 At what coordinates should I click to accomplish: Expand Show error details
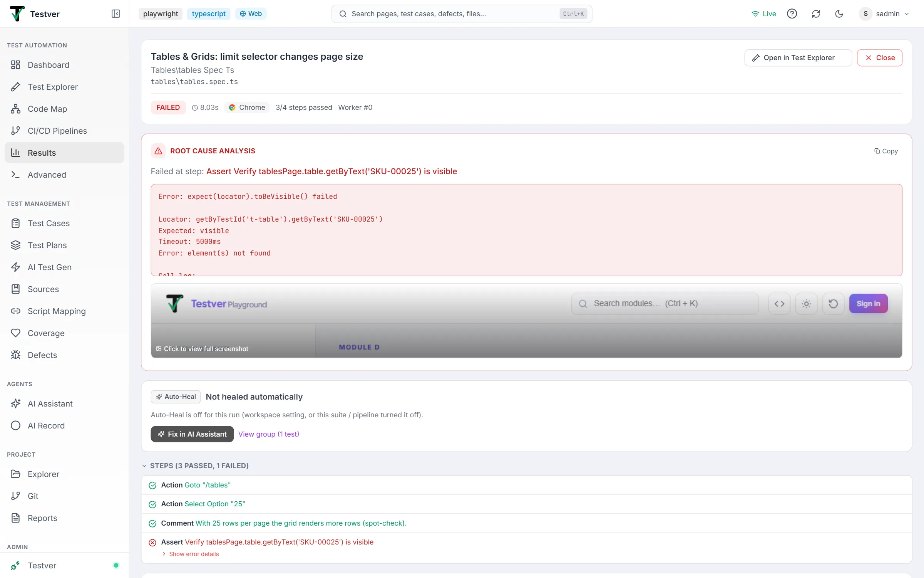pyautogui.click(x=191, y=554)
